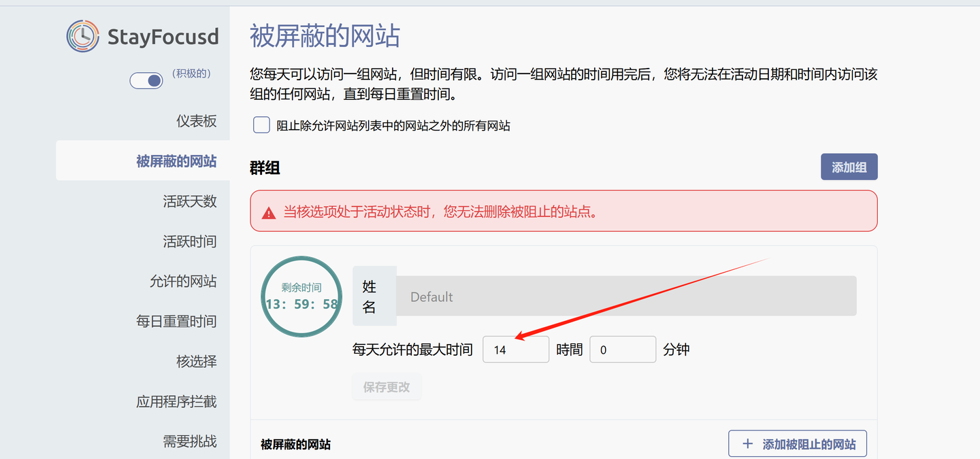Focus the hours field showing 14
This screenshot has width=980, height=459.
tap(516, 350)
